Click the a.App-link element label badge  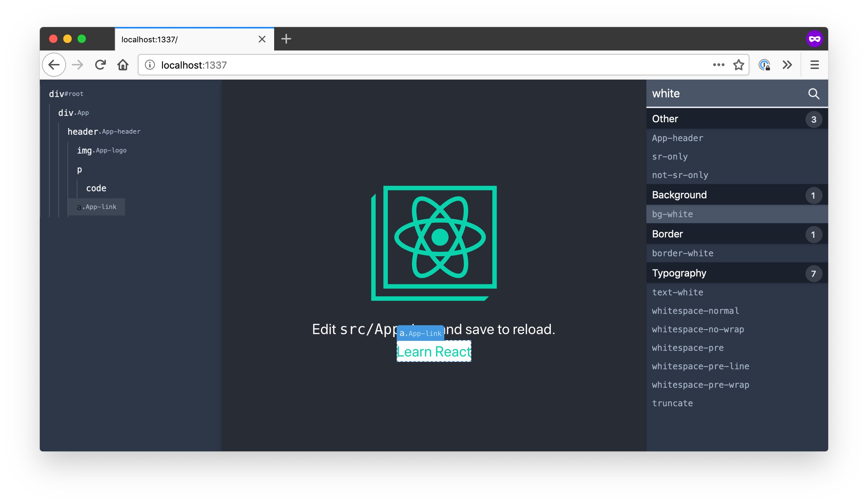(421, 333)
